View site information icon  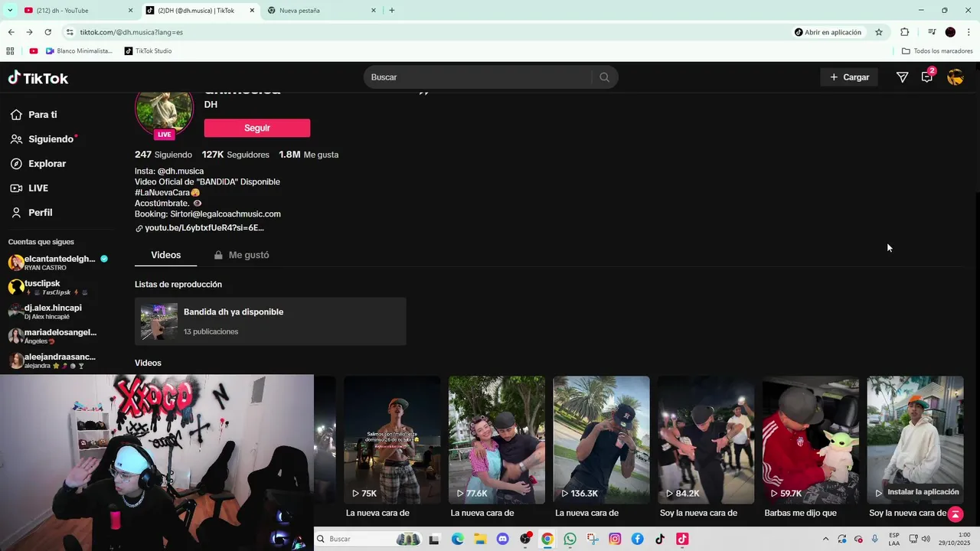(x=70, y=32)
